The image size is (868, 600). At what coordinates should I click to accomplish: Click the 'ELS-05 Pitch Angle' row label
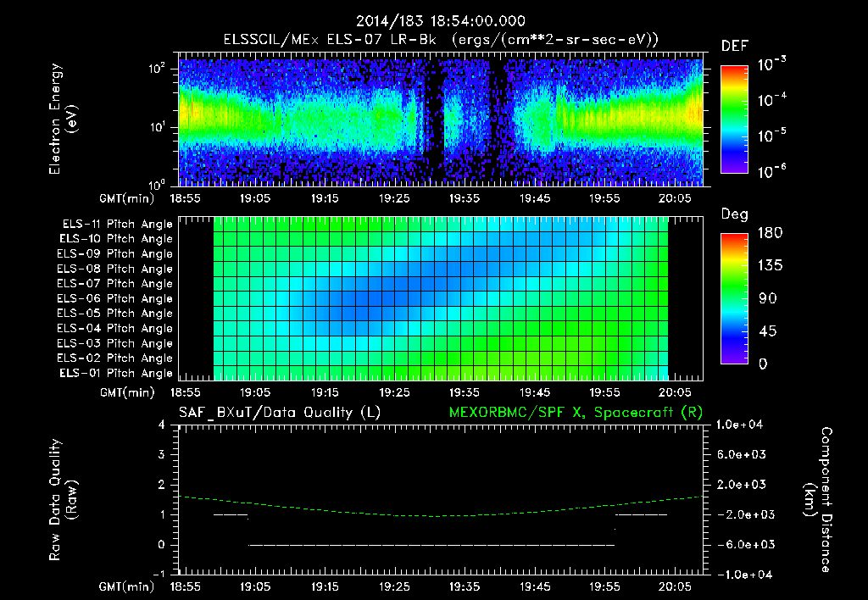coord(115,314)
